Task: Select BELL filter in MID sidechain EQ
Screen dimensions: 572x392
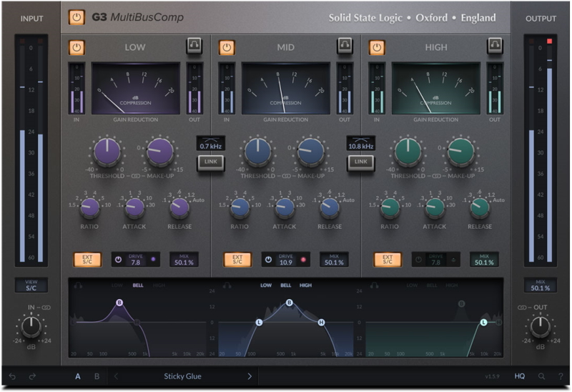Action: (x=285, y=285)
